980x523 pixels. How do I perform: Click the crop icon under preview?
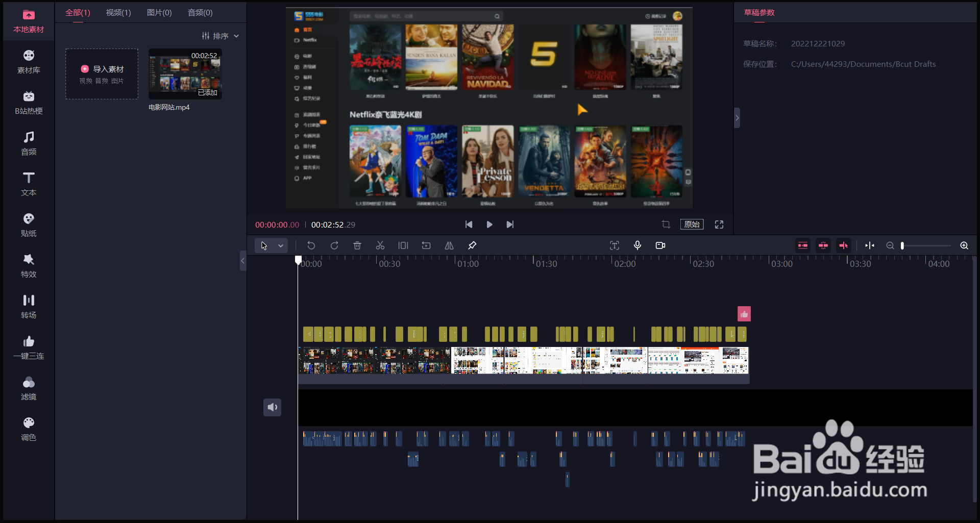pos(666,225)
